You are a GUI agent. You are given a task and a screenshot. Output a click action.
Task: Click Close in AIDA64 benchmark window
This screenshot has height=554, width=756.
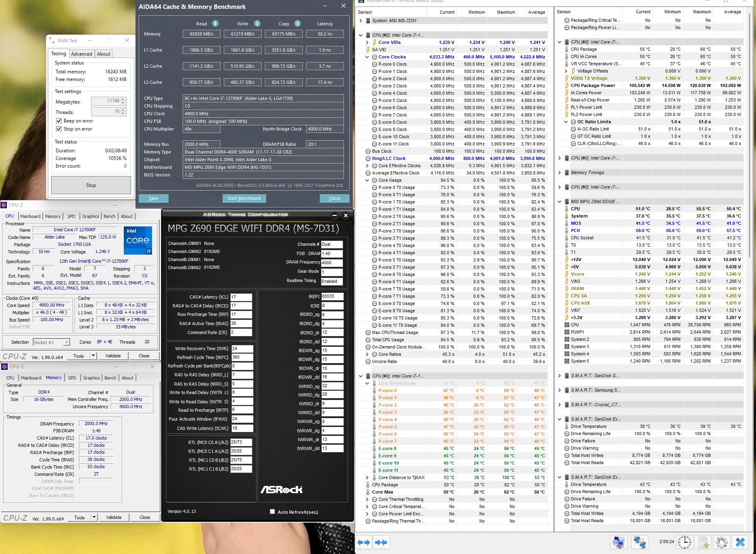click(x=335, y=198)
